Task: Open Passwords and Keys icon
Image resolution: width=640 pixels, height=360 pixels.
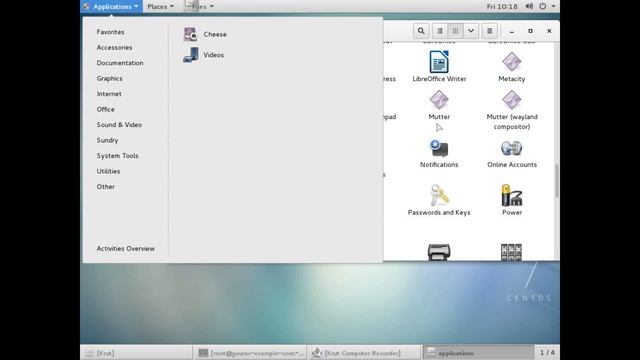Action: coord(439,200)
